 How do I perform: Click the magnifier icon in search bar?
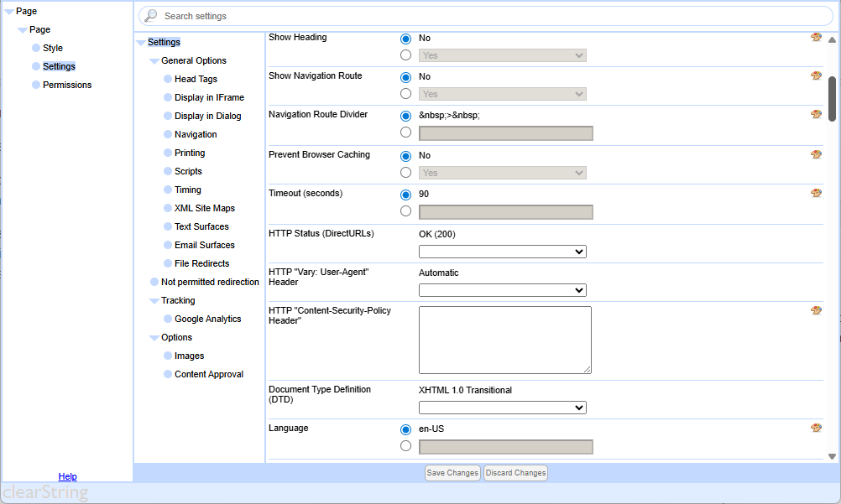[151, 16]
